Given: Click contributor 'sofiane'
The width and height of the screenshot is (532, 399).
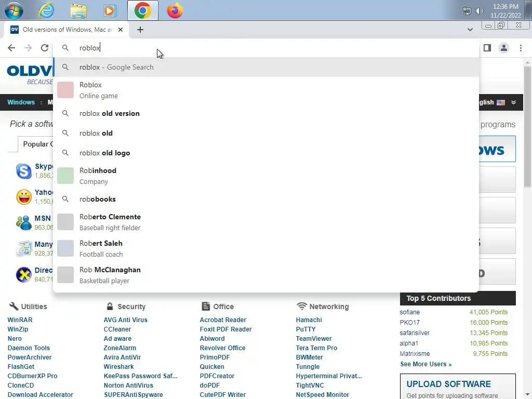Looking at the screenshot, I should 409,312.
